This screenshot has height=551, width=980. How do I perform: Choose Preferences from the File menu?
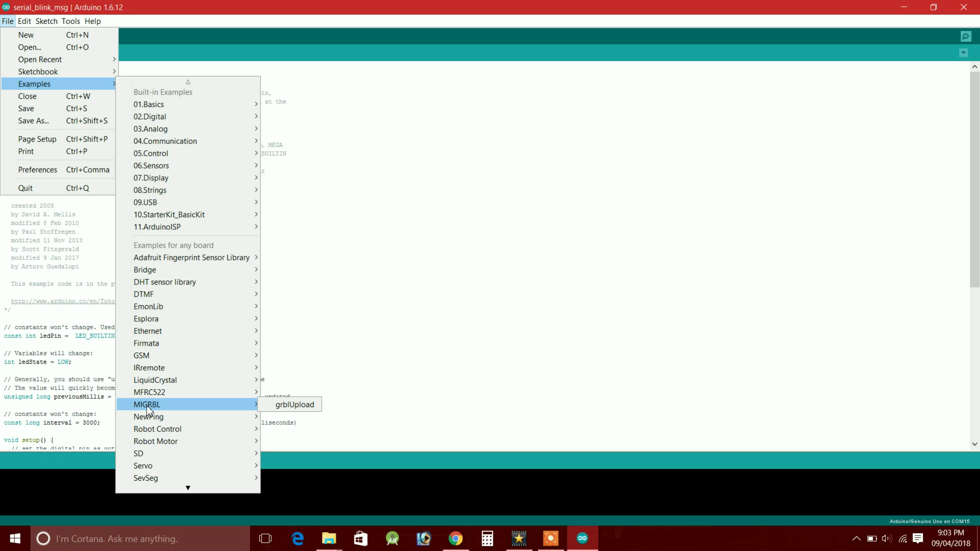click(38, 169)
